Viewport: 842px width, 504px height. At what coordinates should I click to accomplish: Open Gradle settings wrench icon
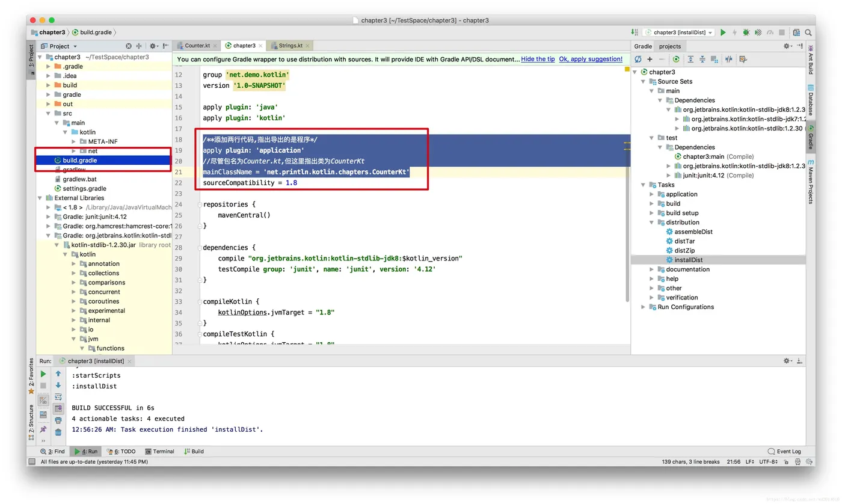click(743, 59)
